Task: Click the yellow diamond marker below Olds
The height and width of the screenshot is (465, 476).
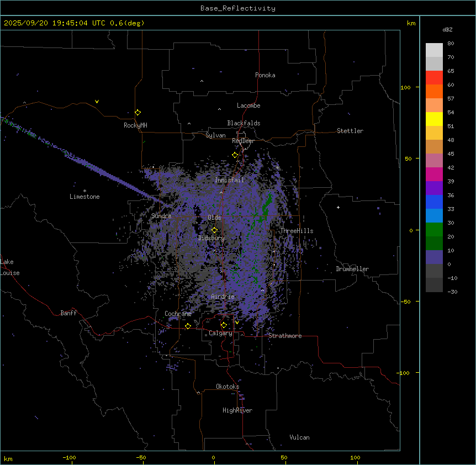Action: (214, 230)
